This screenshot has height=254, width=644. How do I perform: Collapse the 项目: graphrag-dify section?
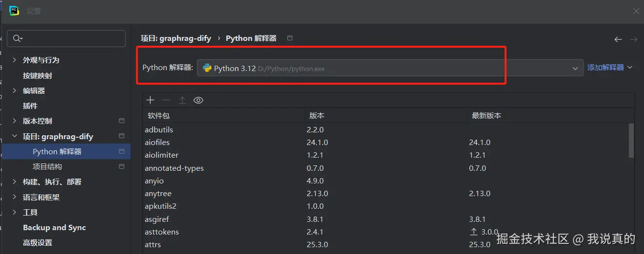(14, 136)
